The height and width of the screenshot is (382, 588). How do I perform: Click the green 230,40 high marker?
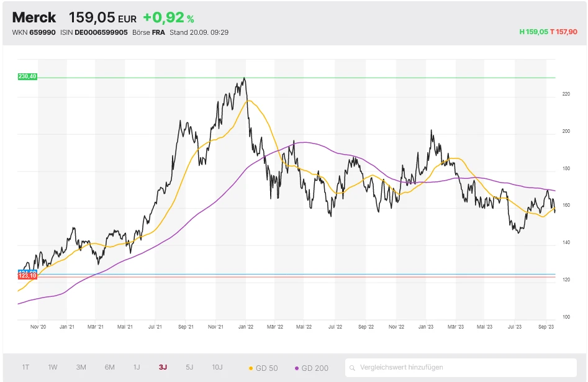click(28, 76)
